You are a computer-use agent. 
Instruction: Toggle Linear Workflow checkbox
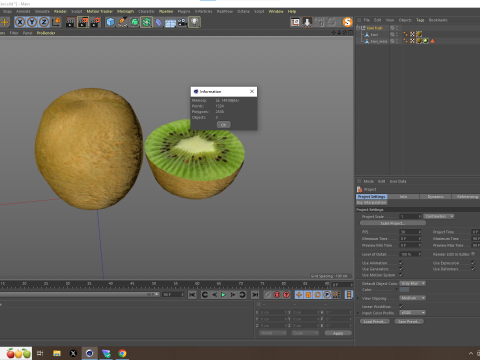tap(401, 306)
